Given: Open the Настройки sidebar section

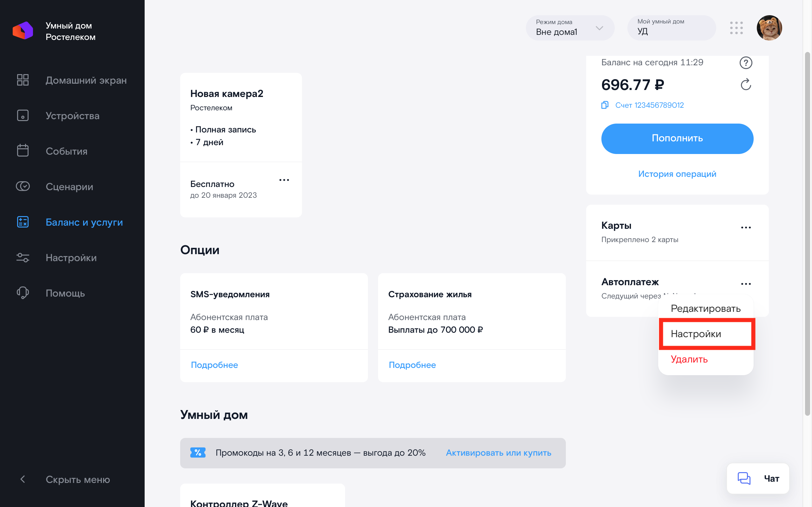Looking at the screenshot, I should [71, 258].
